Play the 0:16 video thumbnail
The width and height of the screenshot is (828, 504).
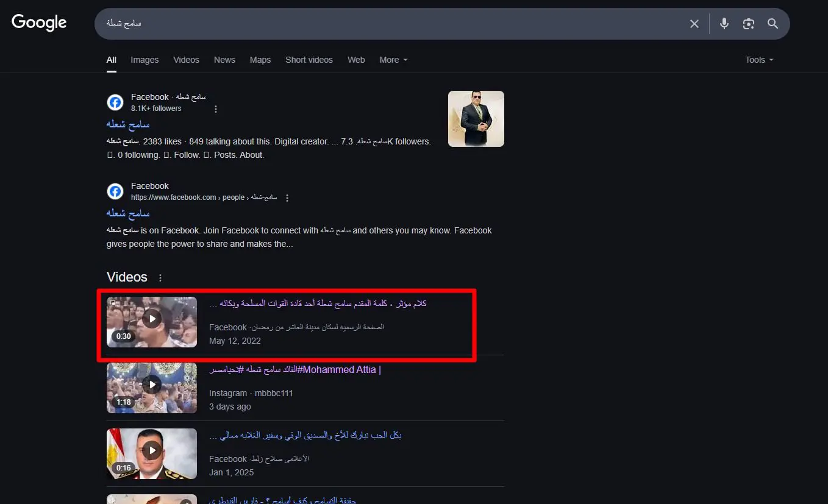[x=152, y=453]
